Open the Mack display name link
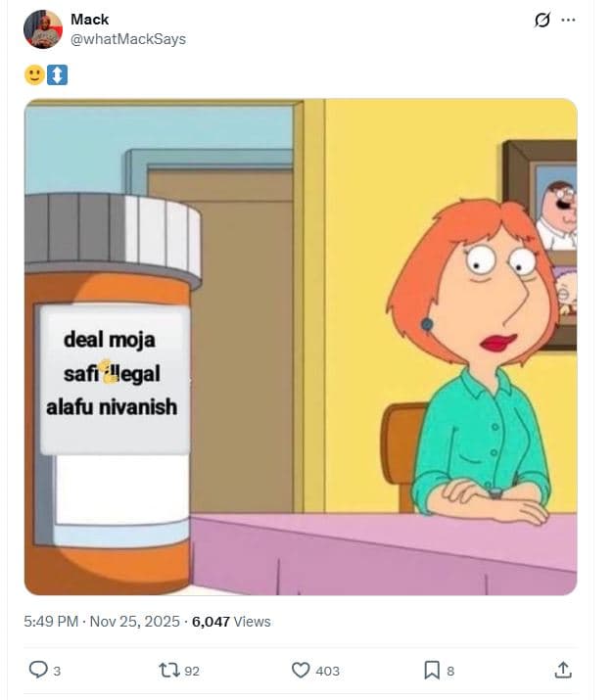The image size is (613, 700). (x=89, y=20)
